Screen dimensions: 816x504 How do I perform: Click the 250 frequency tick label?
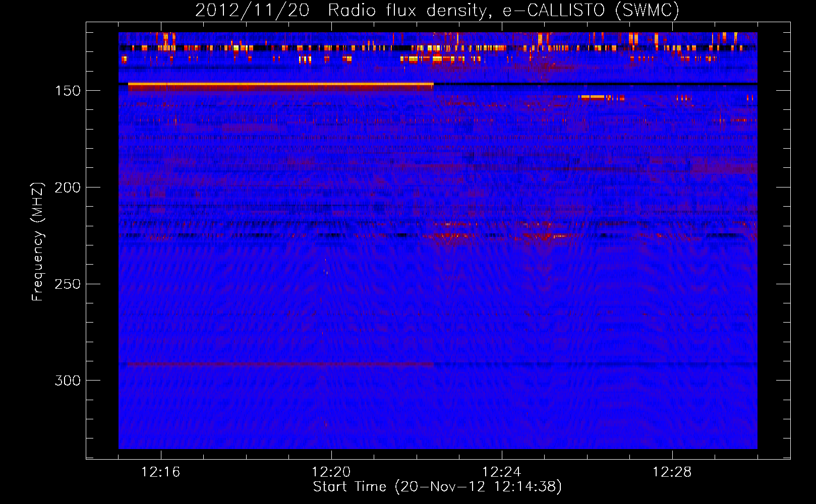point(67,284)
